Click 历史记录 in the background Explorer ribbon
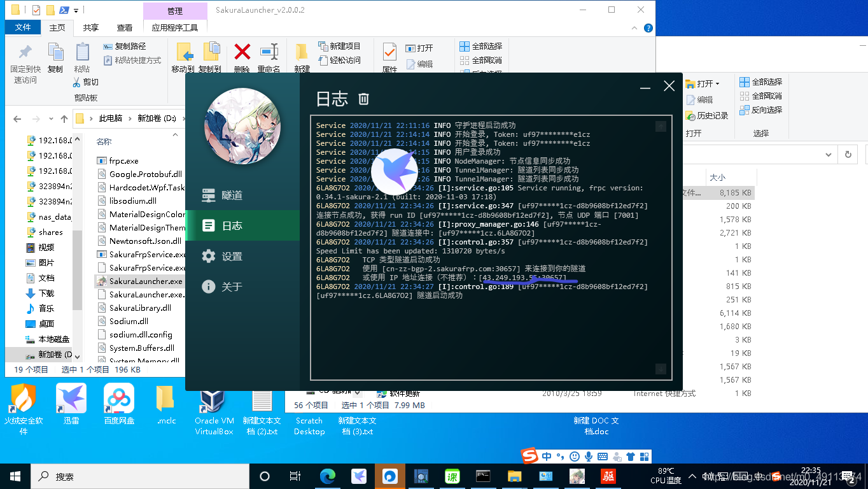This screenshot has width=868, height=489. point(708,116)
